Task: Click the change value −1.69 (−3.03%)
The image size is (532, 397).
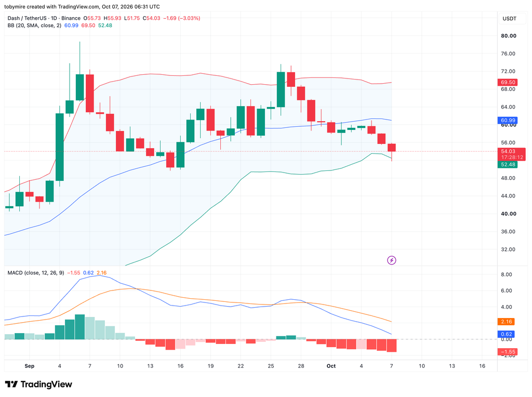Action: pyautogui.click(x=181, y=18)
